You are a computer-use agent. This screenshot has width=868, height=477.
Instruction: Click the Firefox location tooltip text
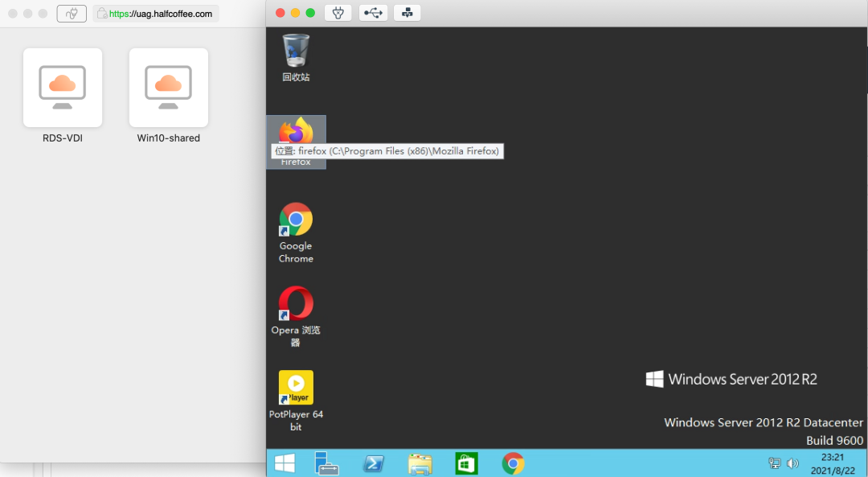pos(387,150)
